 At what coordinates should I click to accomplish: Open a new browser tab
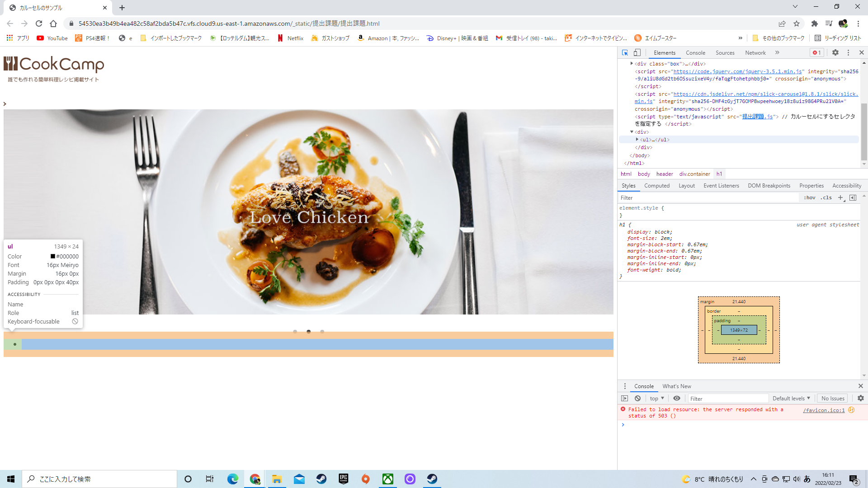[122, 8]
